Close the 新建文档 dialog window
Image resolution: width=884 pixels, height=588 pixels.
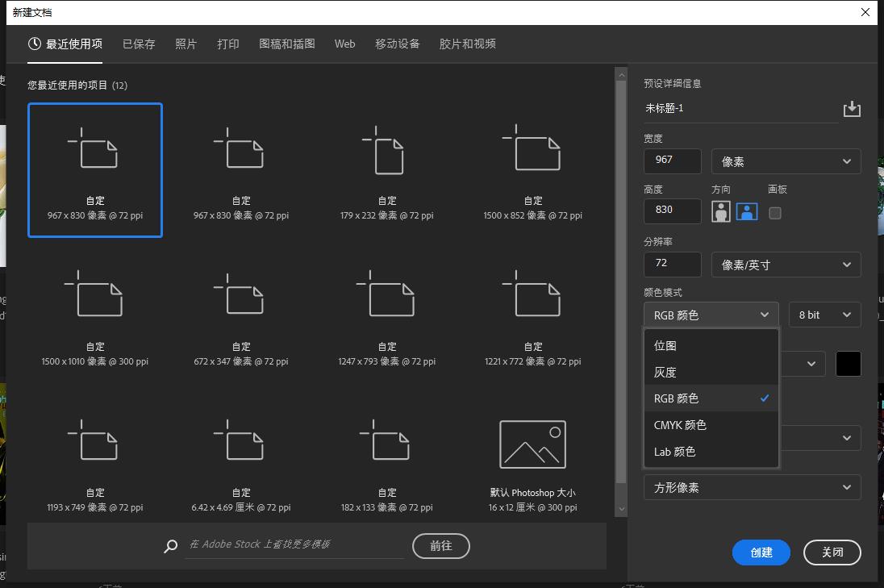click(x=865, y=12)
